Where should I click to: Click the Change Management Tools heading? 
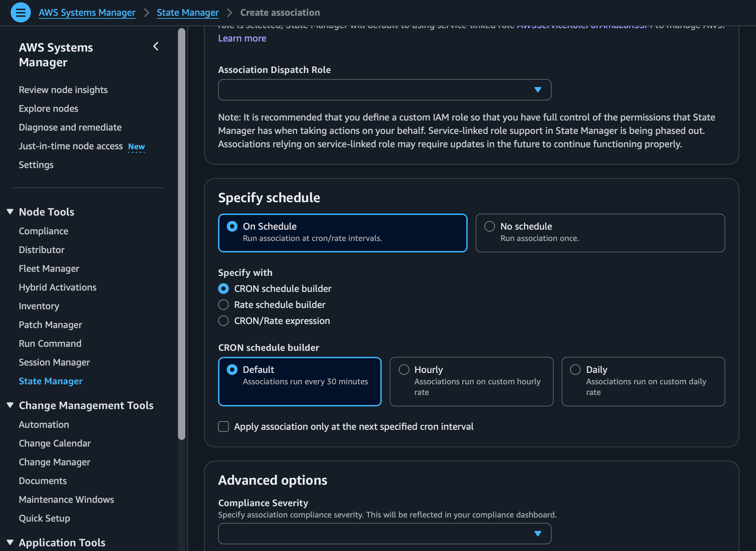(86, 405)
